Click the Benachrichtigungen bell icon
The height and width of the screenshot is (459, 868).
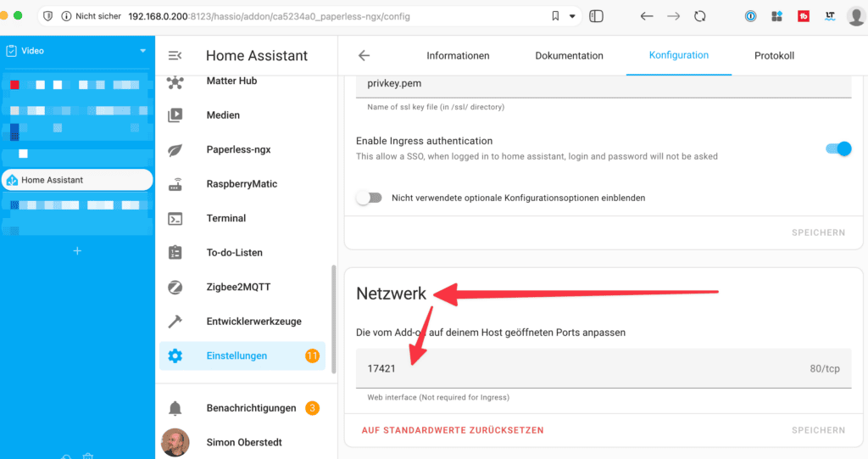[175, 408]
